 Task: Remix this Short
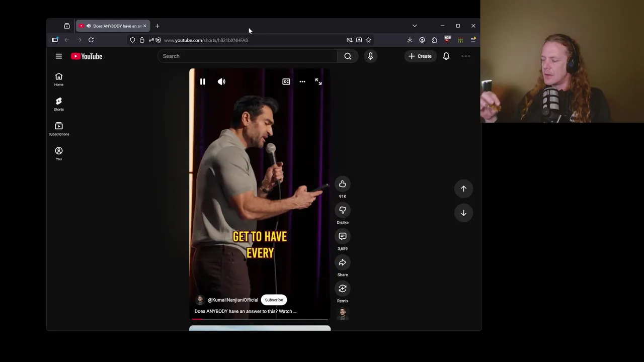343,289
